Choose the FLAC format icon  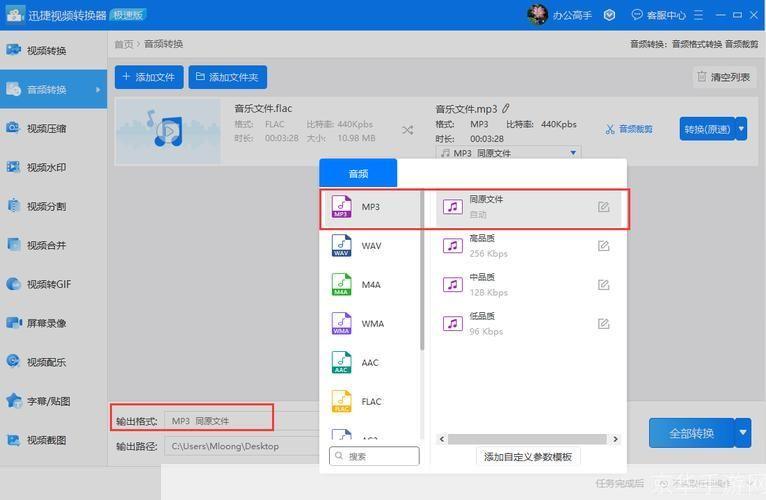(341, 401)
